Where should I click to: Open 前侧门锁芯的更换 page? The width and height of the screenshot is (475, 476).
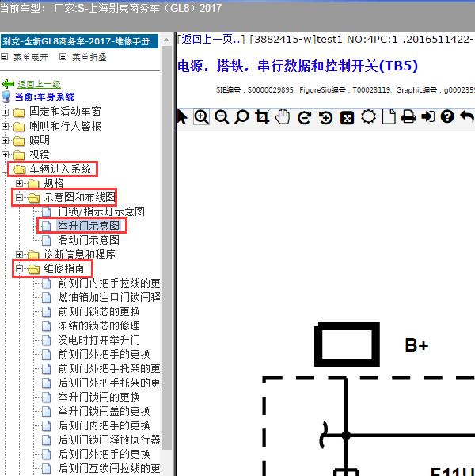(x=99, y=311)
